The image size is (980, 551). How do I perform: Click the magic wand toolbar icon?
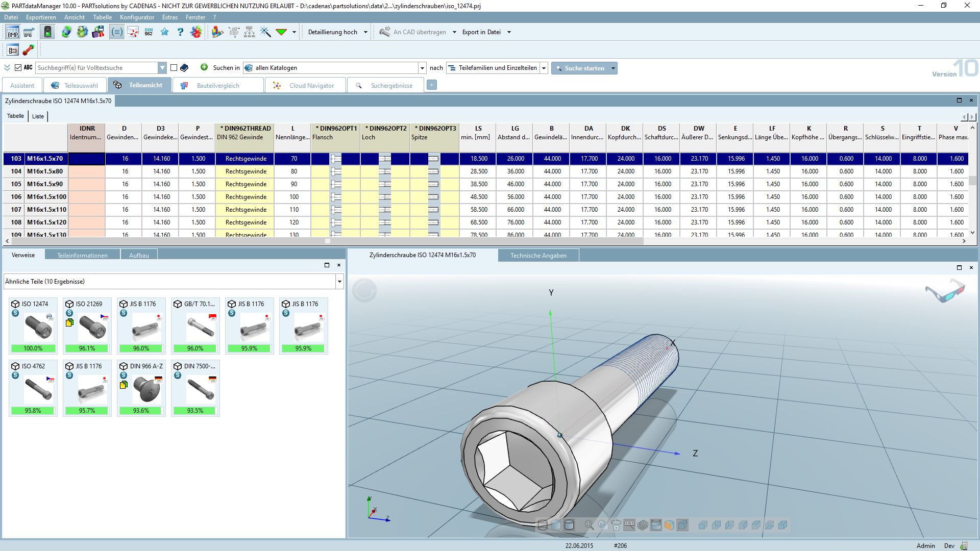coord(265,32)
